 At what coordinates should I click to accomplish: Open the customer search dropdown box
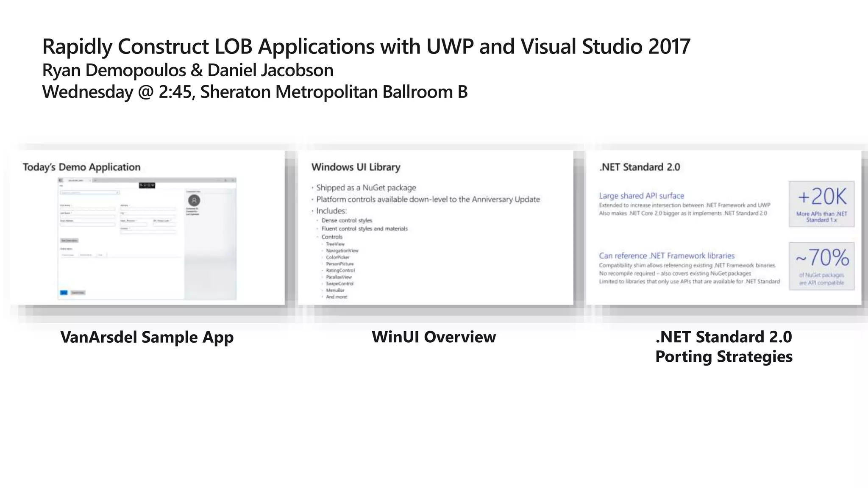click(x=89, y=193)
